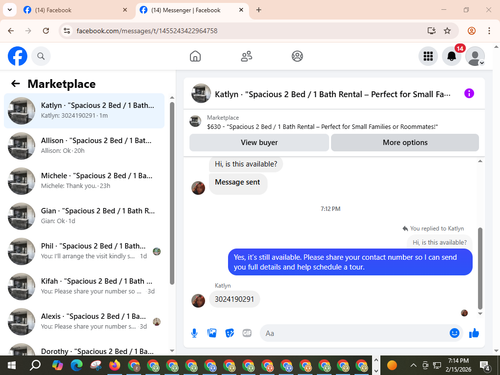Screen dimensions: 500x375
Task: Open the Allison conversation in the list
Action: [84, 146]
